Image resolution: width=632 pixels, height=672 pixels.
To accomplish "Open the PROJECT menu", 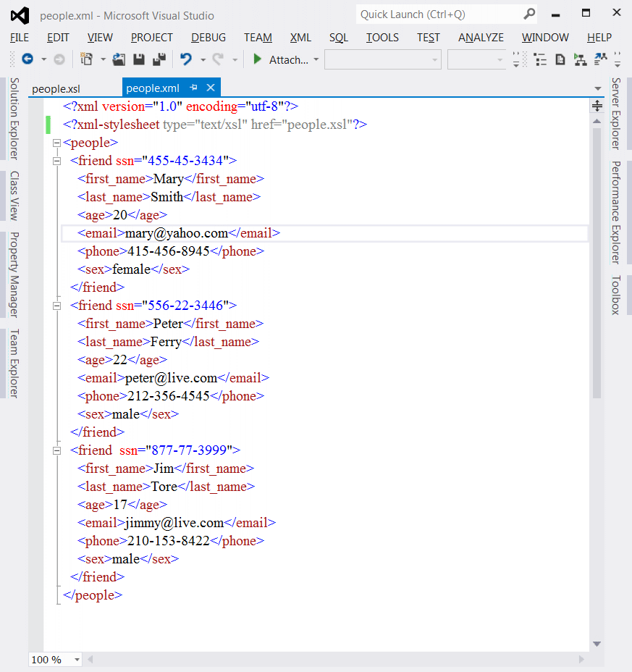I will click(x=152, y=38).
